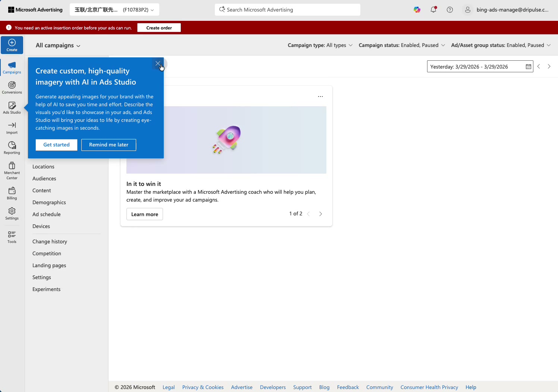Open Campaign status filter dropdown

tap(402, 45)
